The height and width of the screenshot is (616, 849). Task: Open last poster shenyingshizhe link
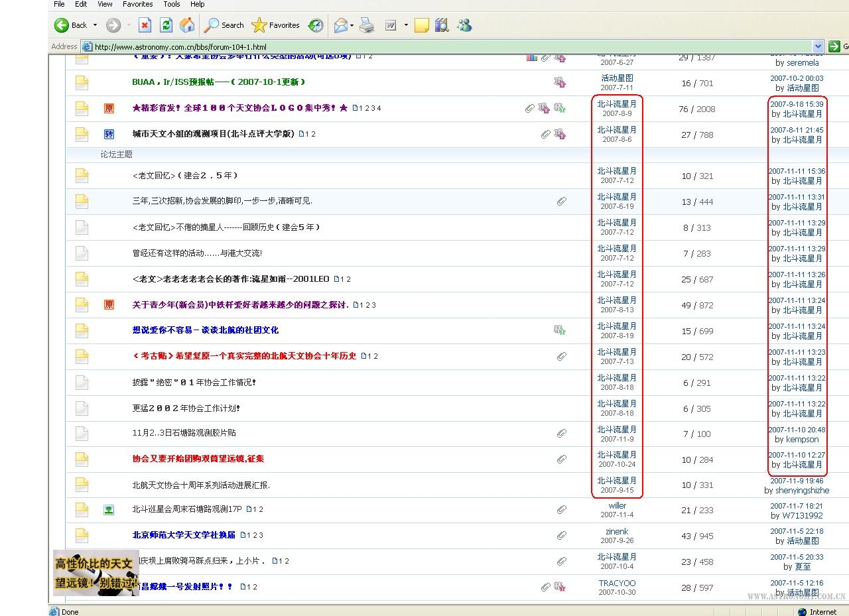[801, 491]
